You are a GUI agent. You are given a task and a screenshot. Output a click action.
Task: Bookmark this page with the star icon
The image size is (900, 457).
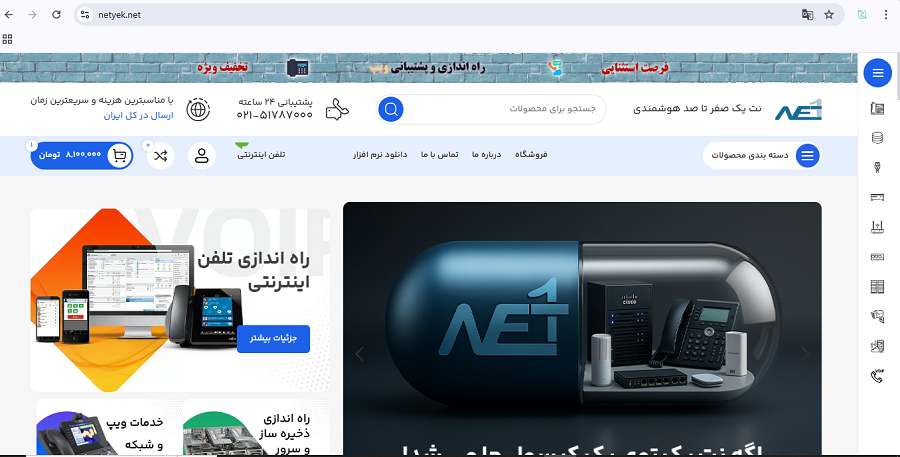coord(829,15)
